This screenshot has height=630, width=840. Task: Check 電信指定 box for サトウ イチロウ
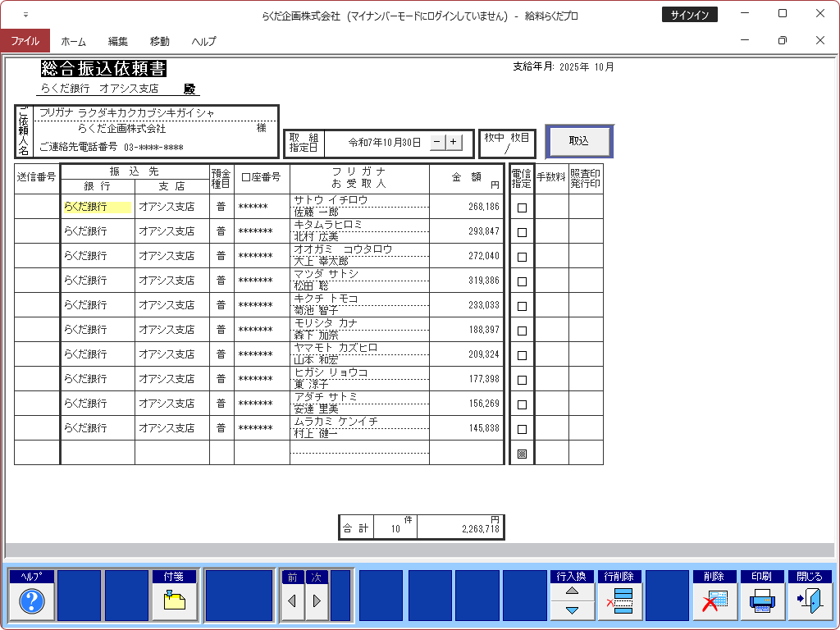[522, 208]
